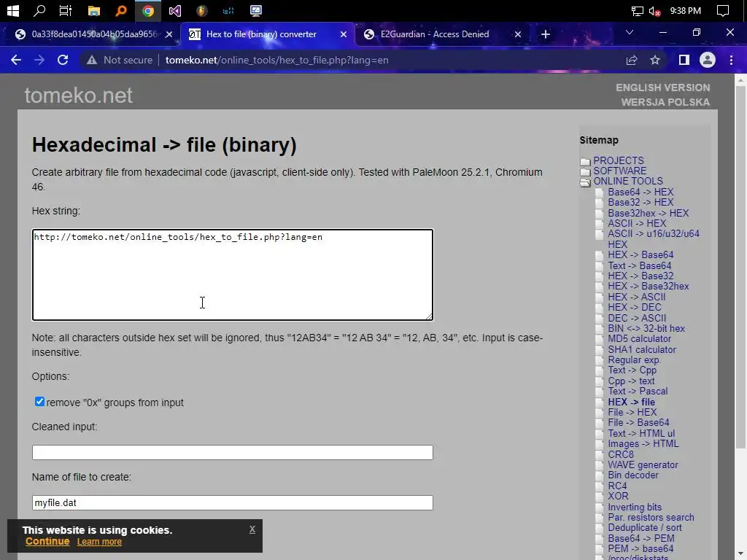Click the tomeko.net site title
This screenshot has width=747, height=560.
point(79,96)
